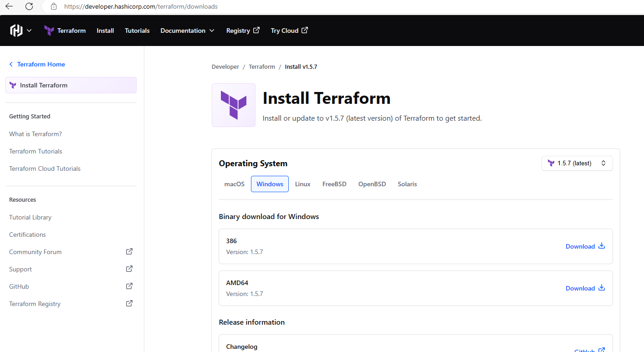Click the Install Terraform page heading
The image size is (644, 352).
click(327, 98)
